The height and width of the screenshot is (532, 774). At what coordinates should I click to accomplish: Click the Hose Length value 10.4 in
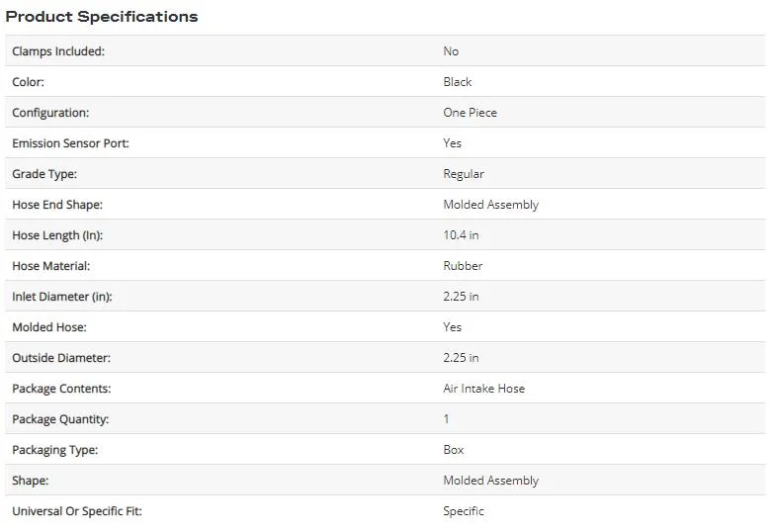[461, 235]
